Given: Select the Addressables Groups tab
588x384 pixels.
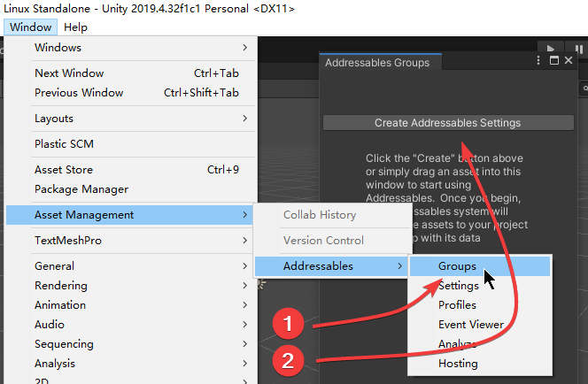Looking at the screenshot, I should (380, 62).
